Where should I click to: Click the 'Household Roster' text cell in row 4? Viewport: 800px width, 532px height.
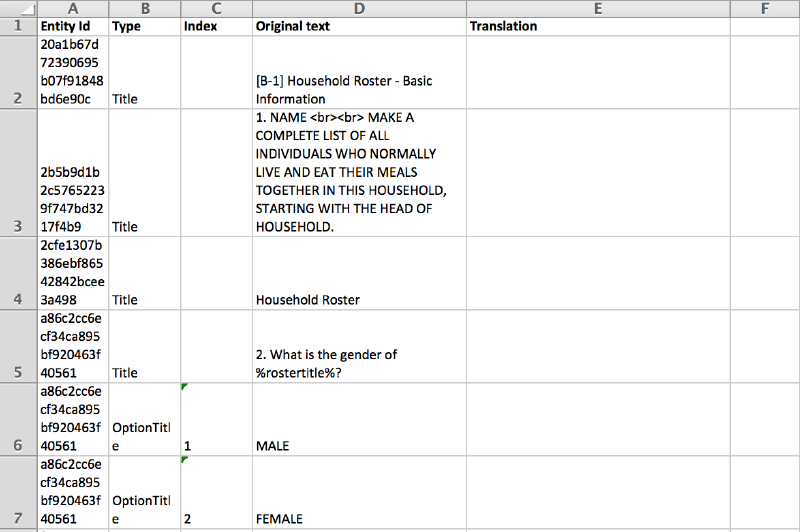pos(359,274)
